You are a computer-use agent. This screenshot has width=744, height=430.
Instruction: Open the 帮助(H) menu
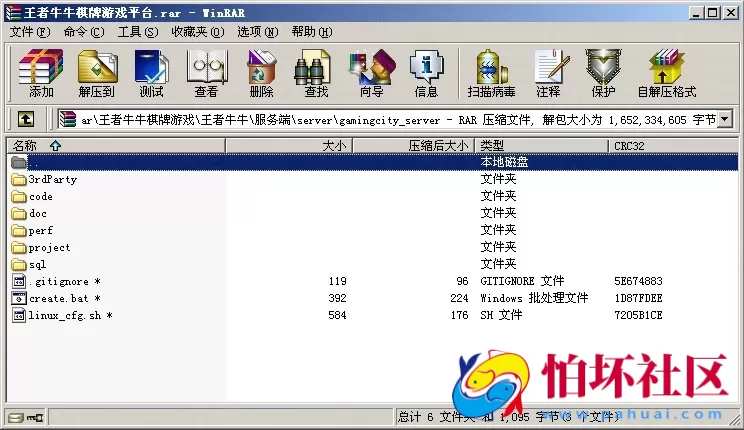pyautogui.click(x=312, y=32)
